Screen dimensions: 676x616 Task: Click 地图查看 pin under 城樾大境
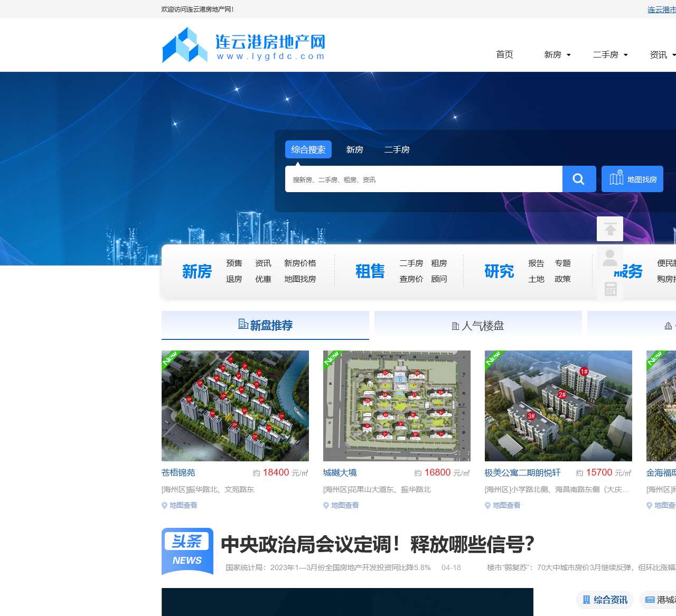coord(341,505)
